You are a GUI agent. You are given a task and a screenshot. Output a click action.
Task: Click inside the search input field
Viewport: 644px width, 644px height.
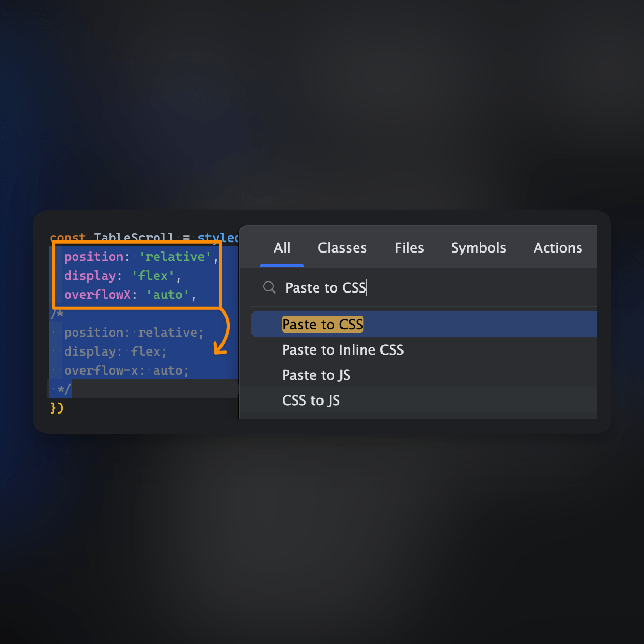[x=421, y=287]
